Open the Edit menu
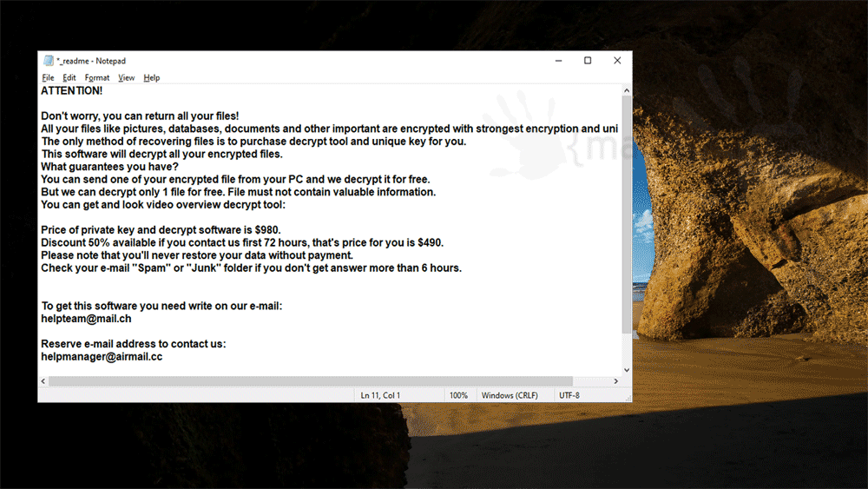 (x=69, y=77)
